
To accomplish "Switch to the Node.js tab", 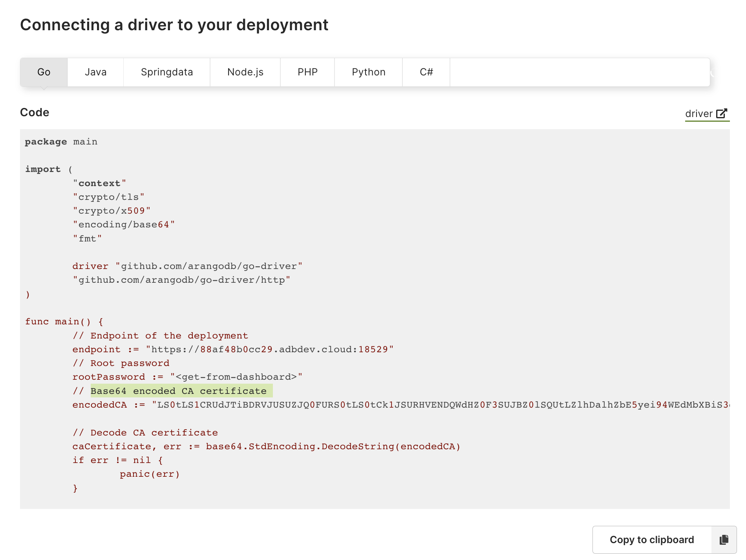I will [245, 72].
